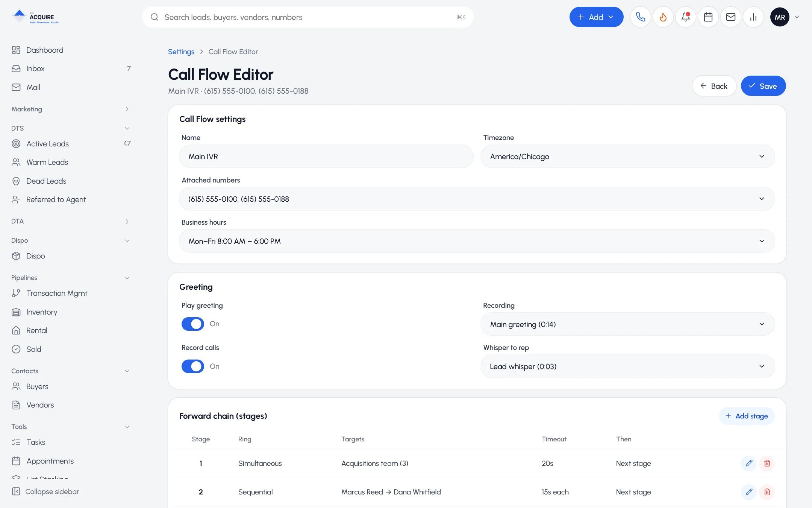The width and height of the screenshot is (812, 508).
Task: Click Add stage button
Action: 747,416
